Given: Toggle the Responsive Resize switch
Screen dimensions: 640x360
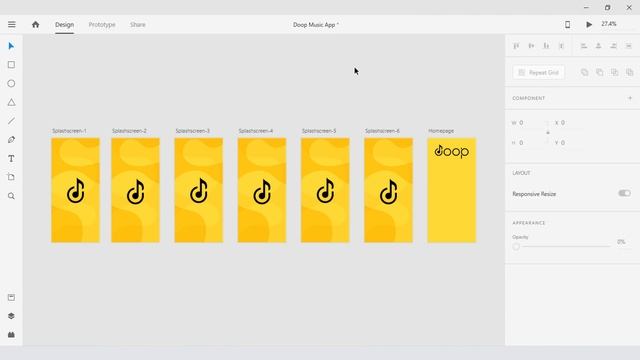Looking at the screenshot, I should pos(624,193).
